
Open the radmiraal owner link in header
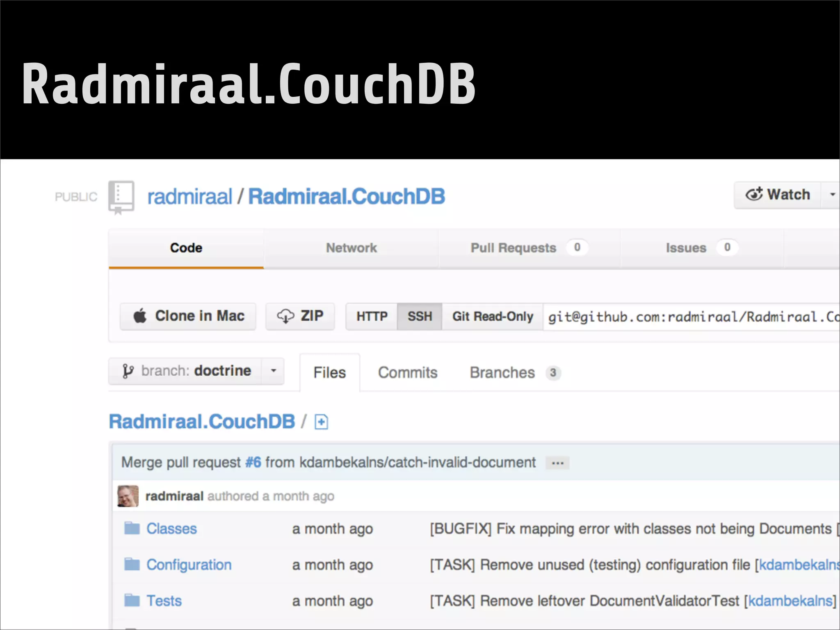(190, 196)
